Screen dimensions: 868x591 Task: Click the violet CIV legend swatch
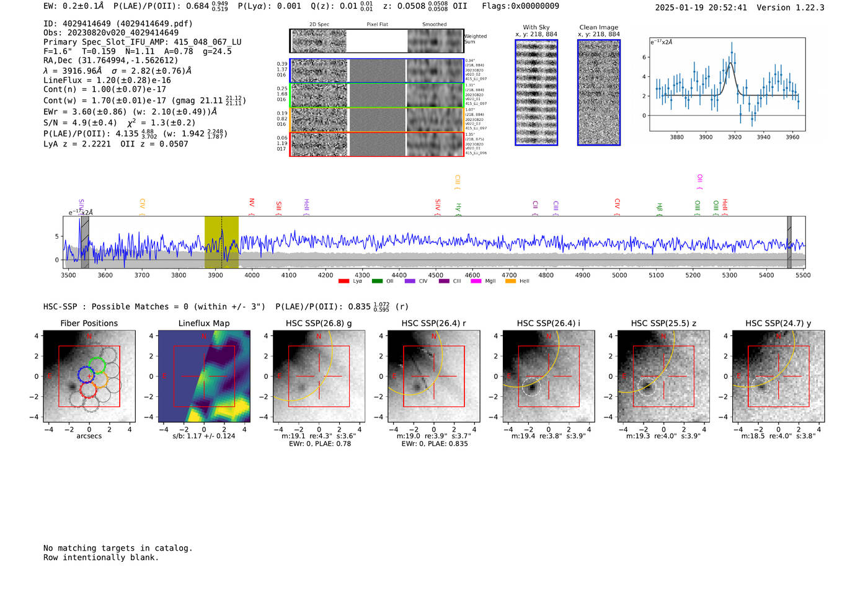(x=410, y=281)
